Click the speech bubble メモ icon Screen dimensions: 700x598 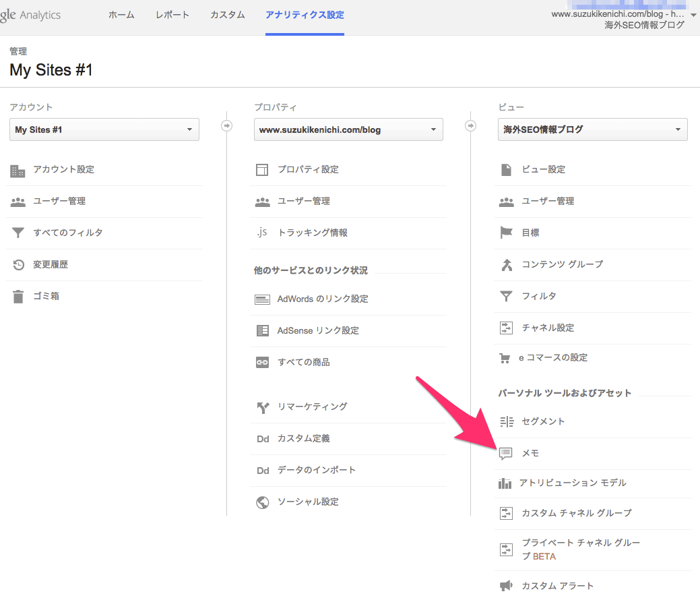point(505,454)
